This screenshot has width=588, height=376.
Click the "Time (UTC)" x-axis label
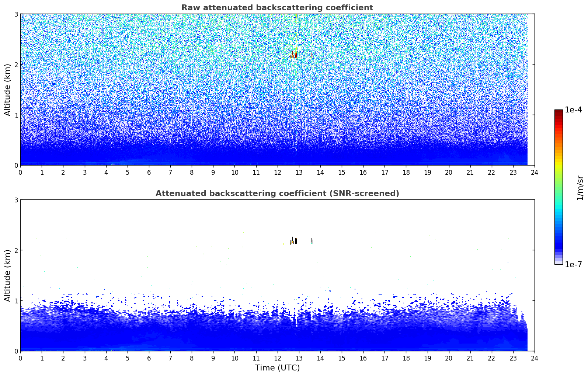pyautogui.click(x=277, y=368)
